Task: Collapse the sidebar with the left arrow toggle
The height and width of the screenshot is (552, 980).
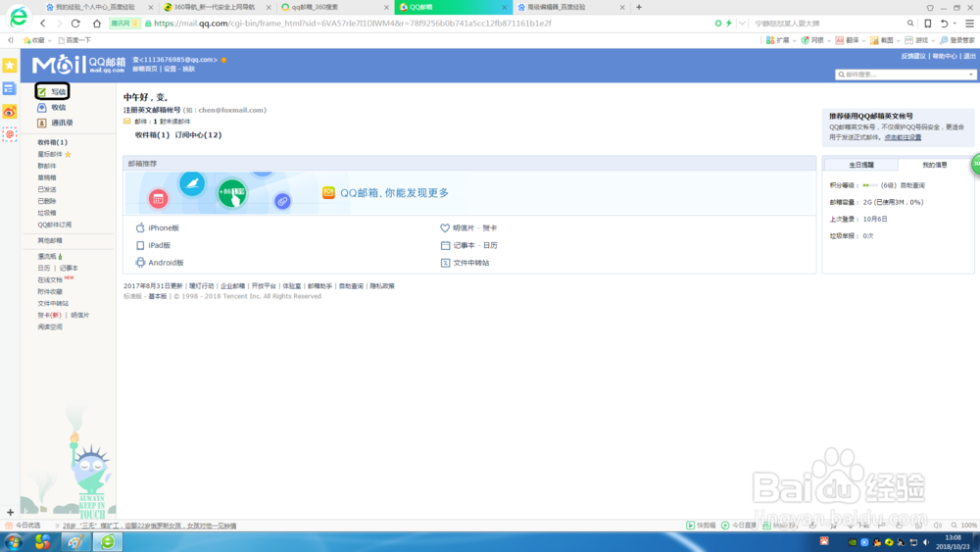Action: point(10,40)
